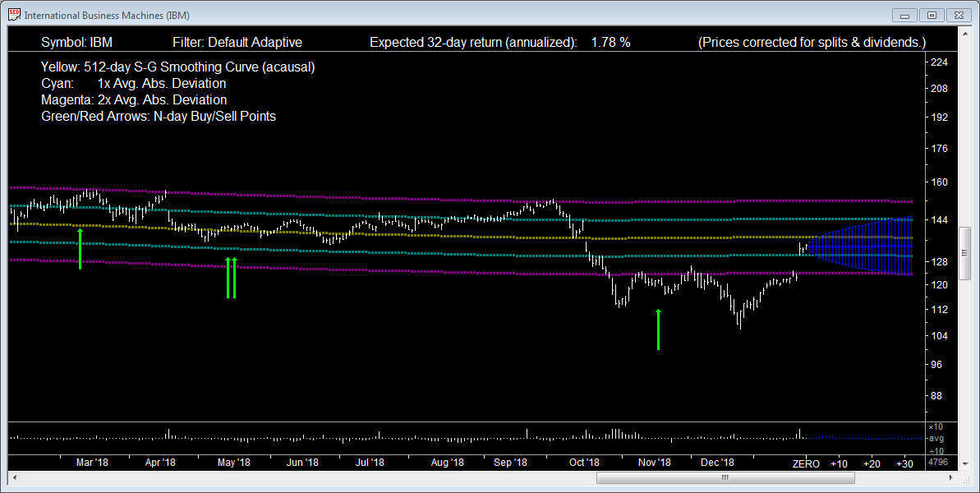Click the 104 price axis label
The image size is (980, 493).
940,336
